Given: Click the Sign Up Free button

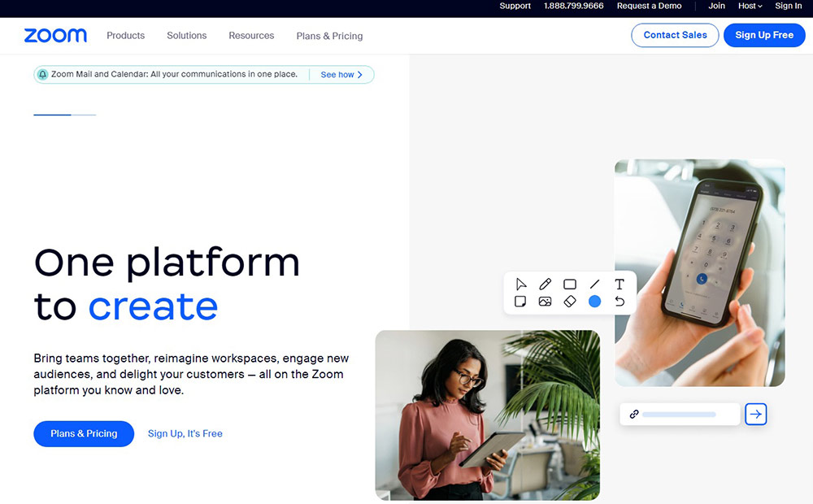Looking at the screenshot, I should [764, 35].
